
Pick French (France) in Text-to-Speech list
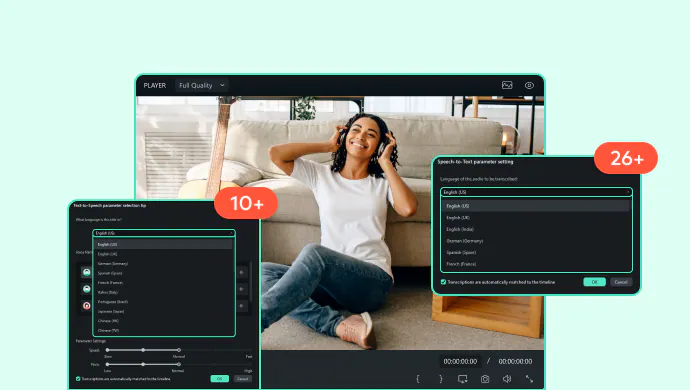tap(163, 283)
